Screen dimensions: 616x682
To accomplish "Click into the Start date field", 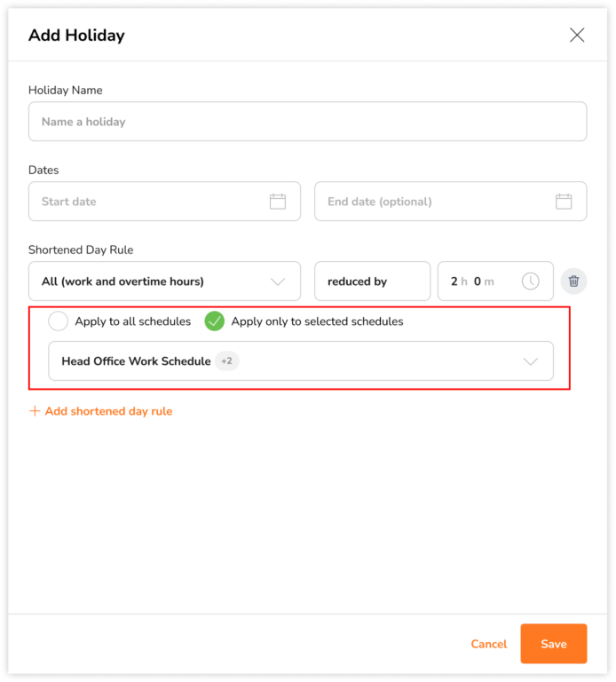I will point(151,202).
